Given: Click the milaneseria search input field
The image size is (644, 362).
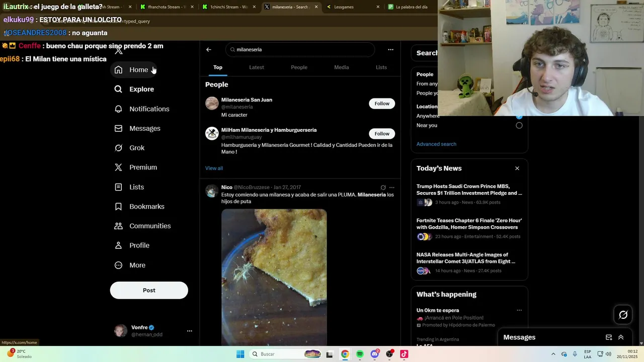Looking at the screenshot, I should pos(300,50).
